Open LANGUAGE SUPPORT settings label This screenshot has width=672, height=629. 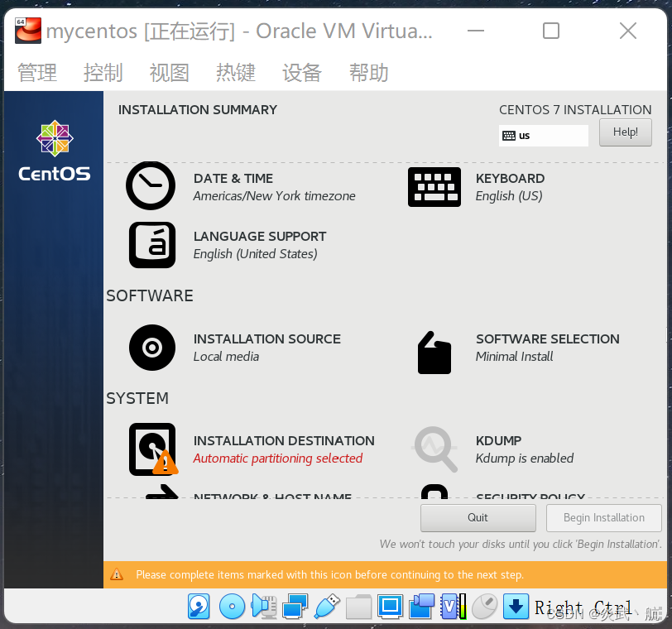pyautogui.click(x=260, y=236)
